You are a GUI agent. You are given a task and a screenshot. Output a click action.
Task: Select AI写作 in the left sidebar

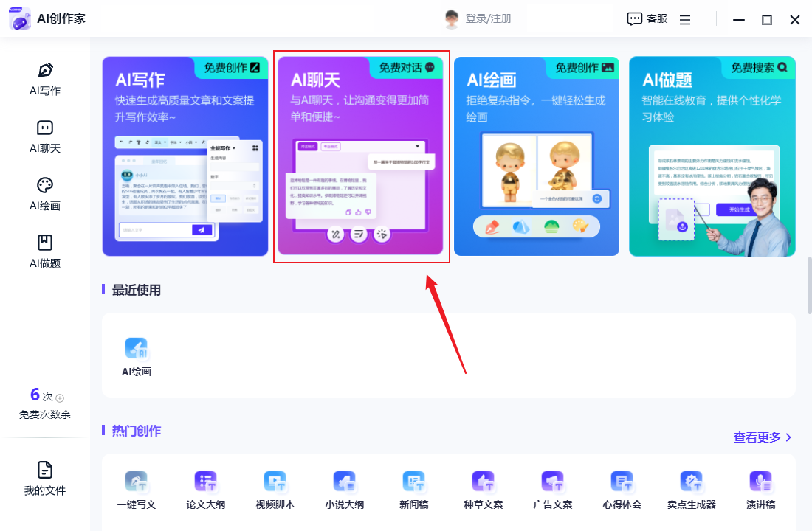(x=44, y=79)
